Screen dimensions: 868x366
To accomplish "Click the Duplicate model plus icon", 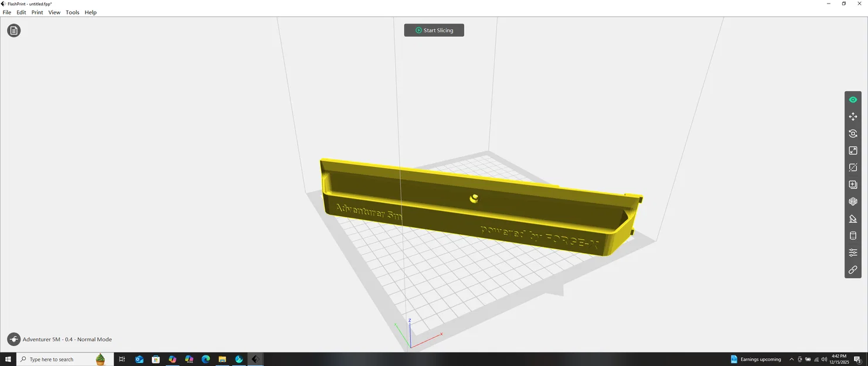I will point(853,184).
